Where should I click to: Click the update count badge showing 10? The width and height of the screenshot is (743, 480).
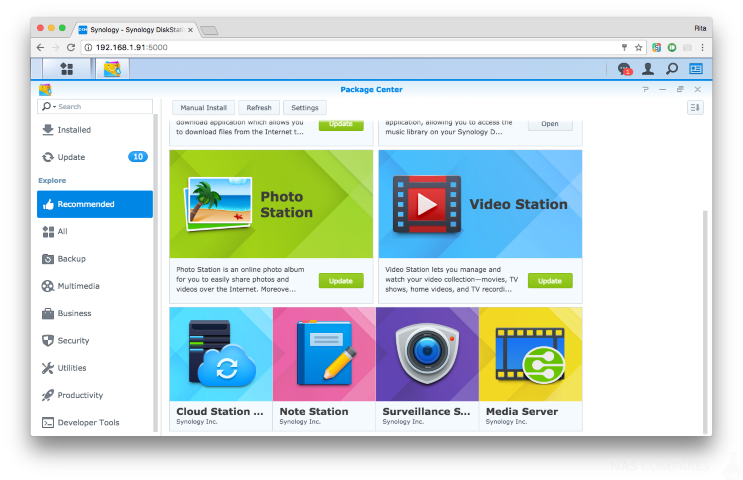point(138,157)
